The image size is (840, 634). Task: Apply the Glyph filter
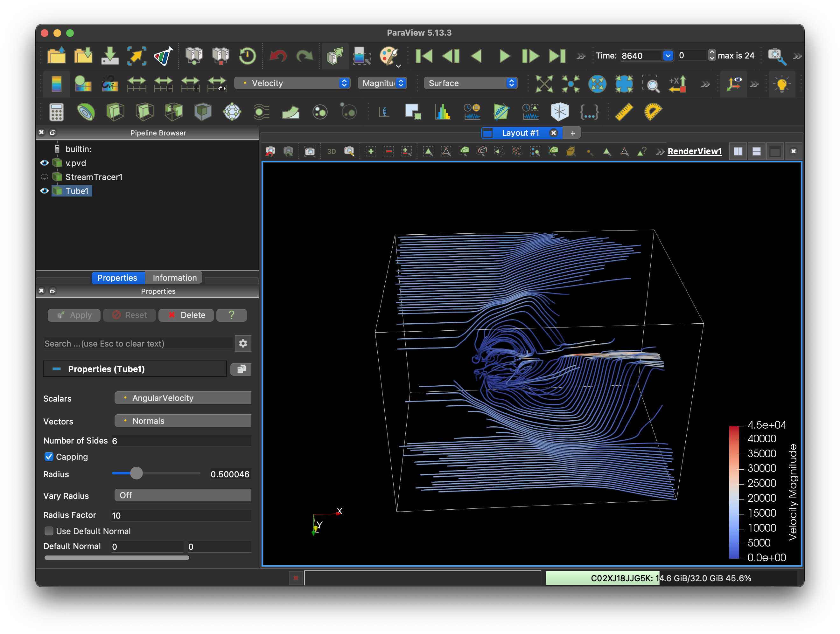[232, 112]
